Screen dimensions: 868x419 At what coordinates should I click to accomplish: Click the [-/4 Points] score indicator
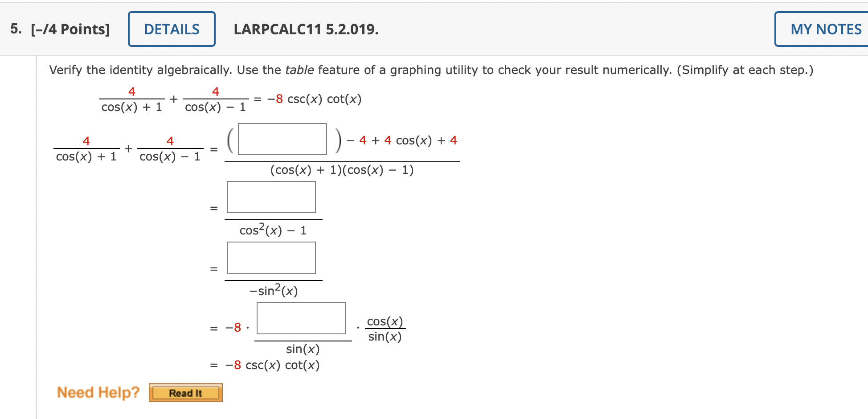[69, 29]
